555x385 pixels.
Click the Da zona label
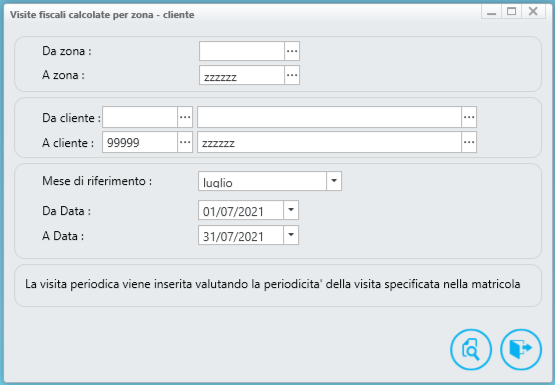pyautogui.click(x=67, y=51)
